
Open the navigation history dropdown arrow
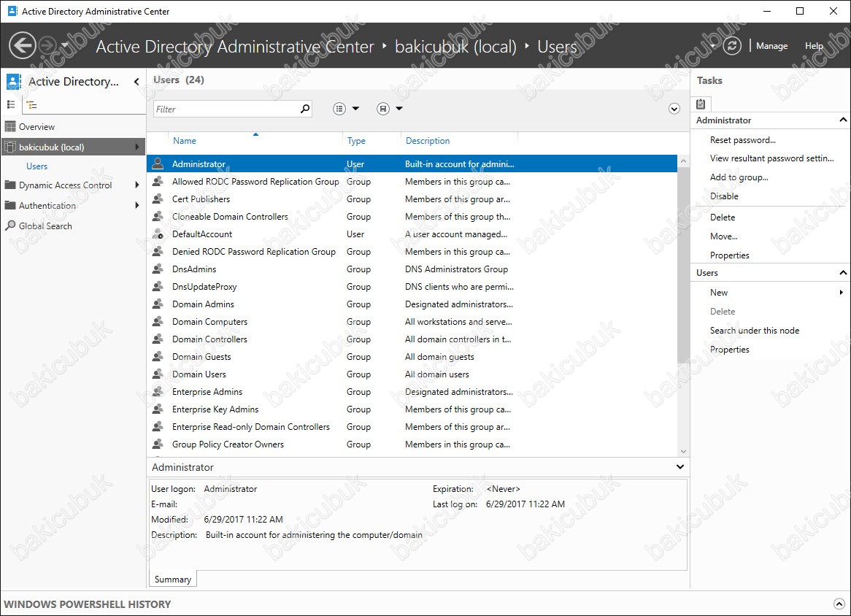tap(64, 45)
